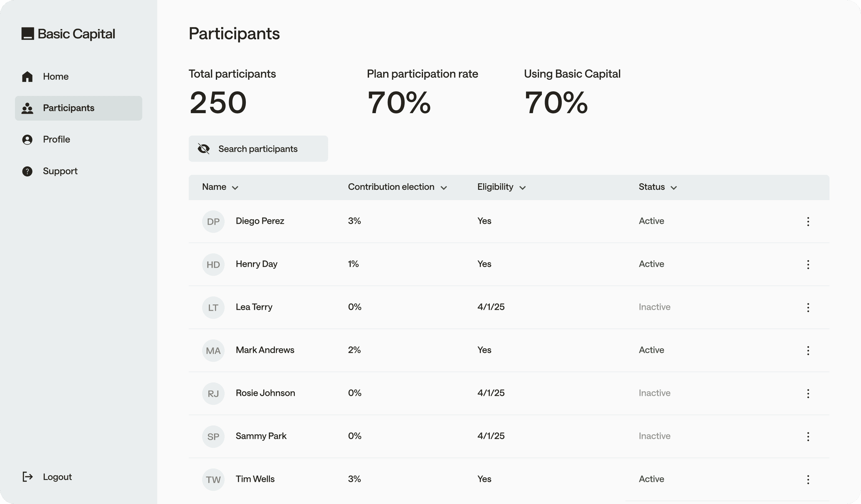Click the Participants people icon in sidebar
Viewport: 861px width, 504px height.
tap(27, 108)
